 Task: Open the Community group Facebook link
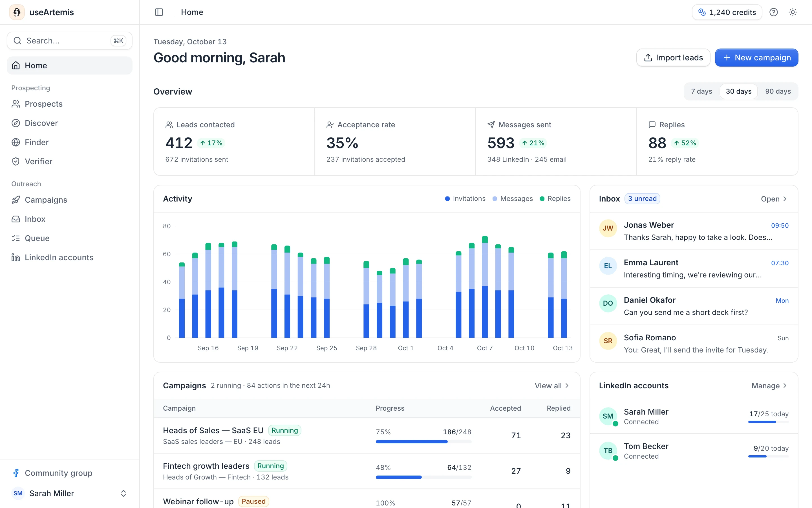click(69, 473)
